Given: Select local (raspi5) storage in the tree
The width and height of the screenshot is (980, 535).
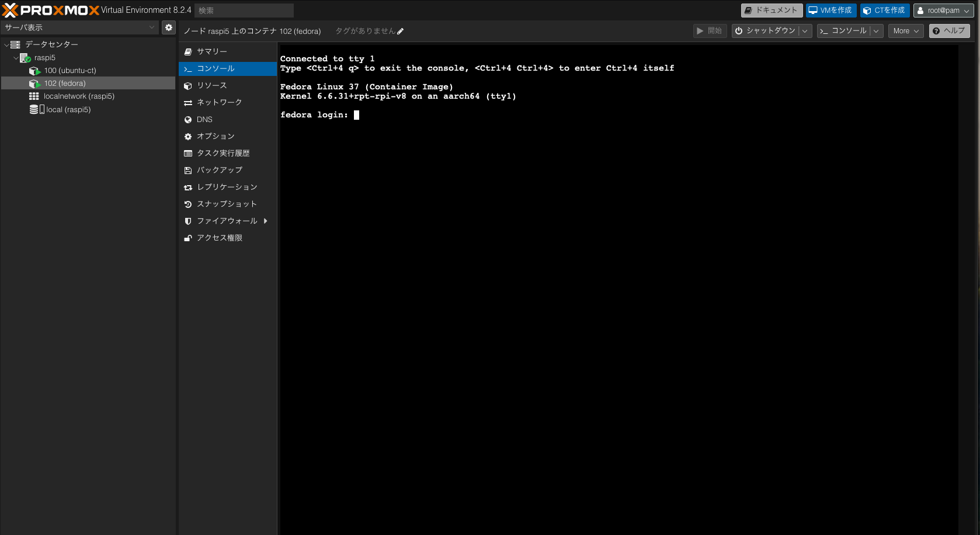Looking at the screenshot, I should pyautogui.click(x=88, y=110).
